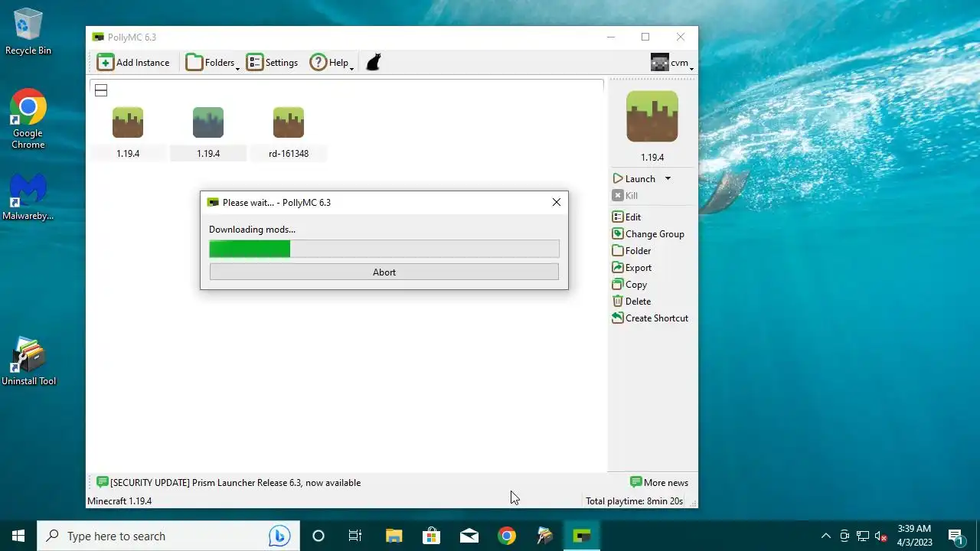The image size is (980, 551).
Task: Click Create Shortcut
Action: [x=650, y=318]
